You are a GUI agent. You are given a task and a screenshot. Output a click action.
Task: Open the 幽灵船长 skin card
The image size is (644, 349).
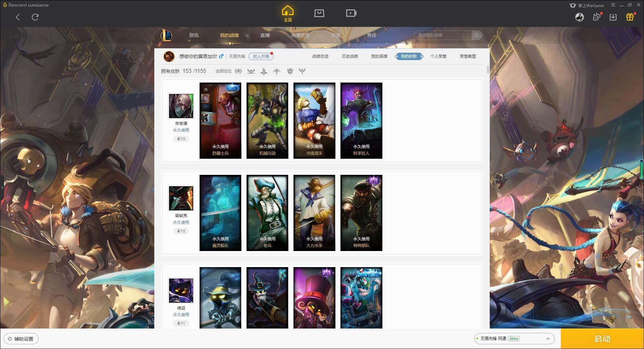[x=220, y=213]
